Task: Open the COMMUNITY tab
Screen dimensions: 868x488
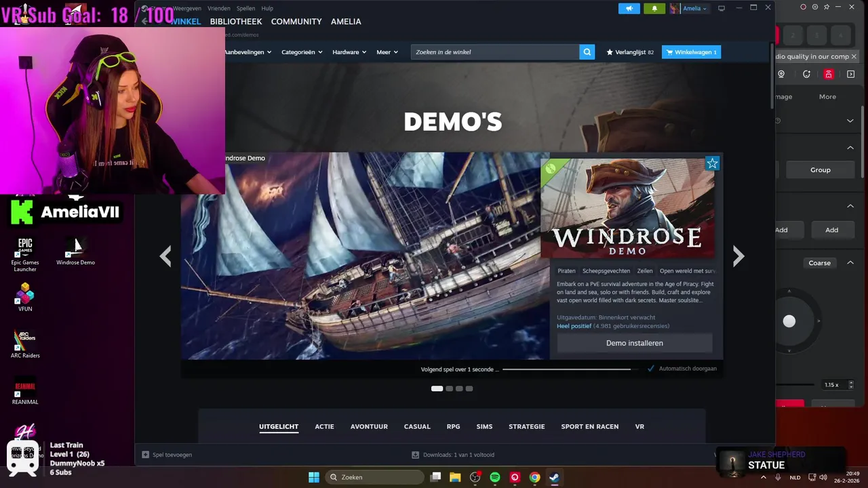Action: point(296,22)
